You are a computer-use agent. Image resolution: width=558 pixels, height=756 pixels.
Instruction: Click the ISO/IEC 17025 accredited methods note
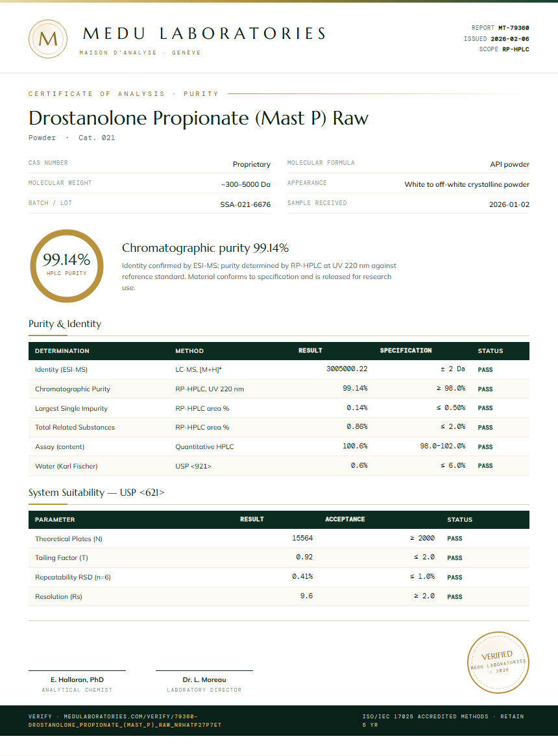click(443, 721)
